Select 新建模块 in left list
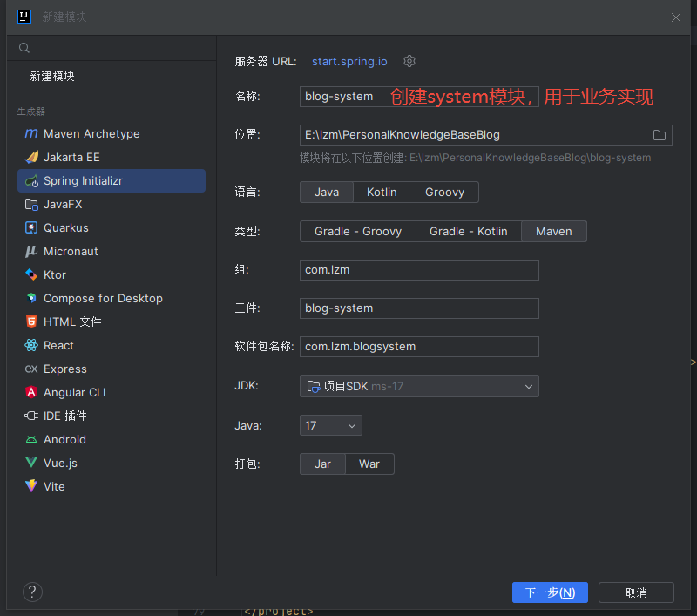This screenshot has width=697, height=616. coord(52,76)
